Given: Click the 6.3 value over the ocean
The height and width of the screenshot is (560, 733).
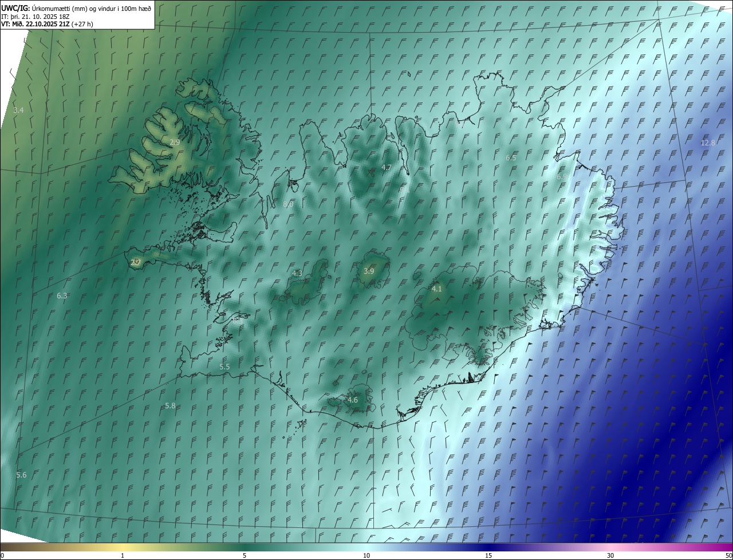Looking at the screenshot, I should click(62, 295).
